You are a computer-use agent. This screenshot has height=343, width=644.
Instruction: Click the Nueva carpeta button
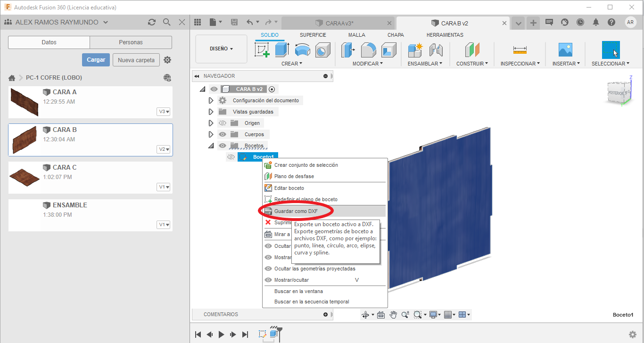[136, 60]
